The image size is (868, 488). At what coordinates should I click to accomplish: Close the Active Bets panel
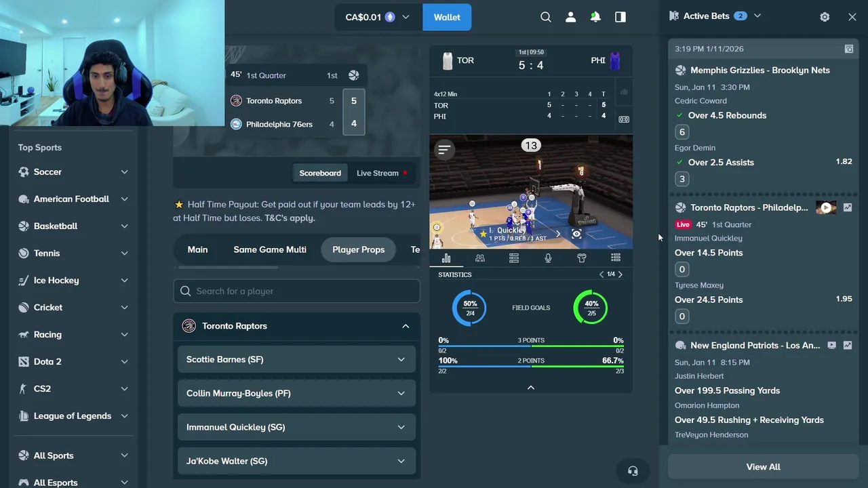[852, 17]
